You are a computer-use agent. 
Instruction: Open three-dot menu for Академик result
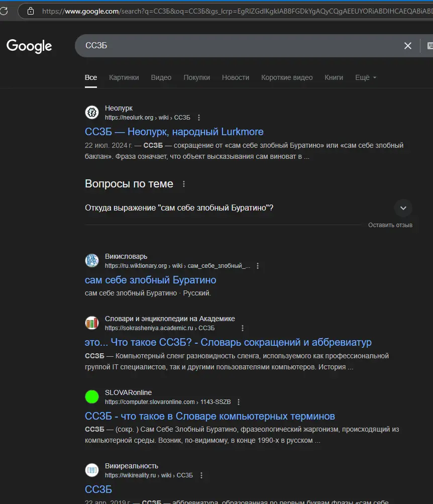pyautogui.click(x=243, y=328)
